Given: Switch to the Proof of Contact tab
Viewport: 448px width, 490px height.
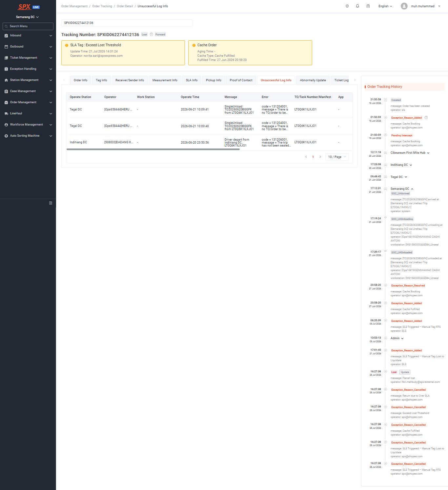Looking at the screenshot, I should click(x=241, y=80).
